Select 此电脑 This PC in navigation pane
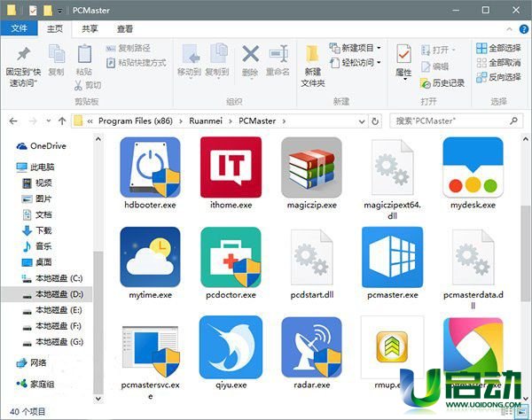The height and width of the screenshot is (420, 532). [x=35, y=167]
